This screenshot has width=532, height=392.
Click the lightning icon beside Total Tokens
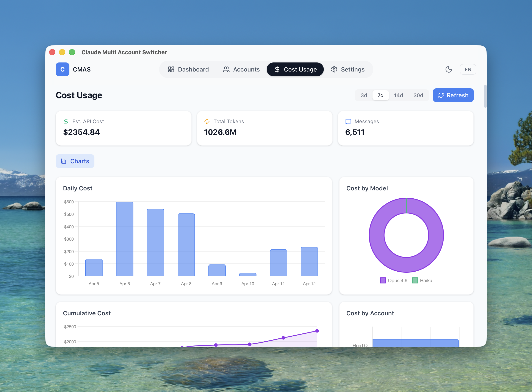tap(207, 121)
